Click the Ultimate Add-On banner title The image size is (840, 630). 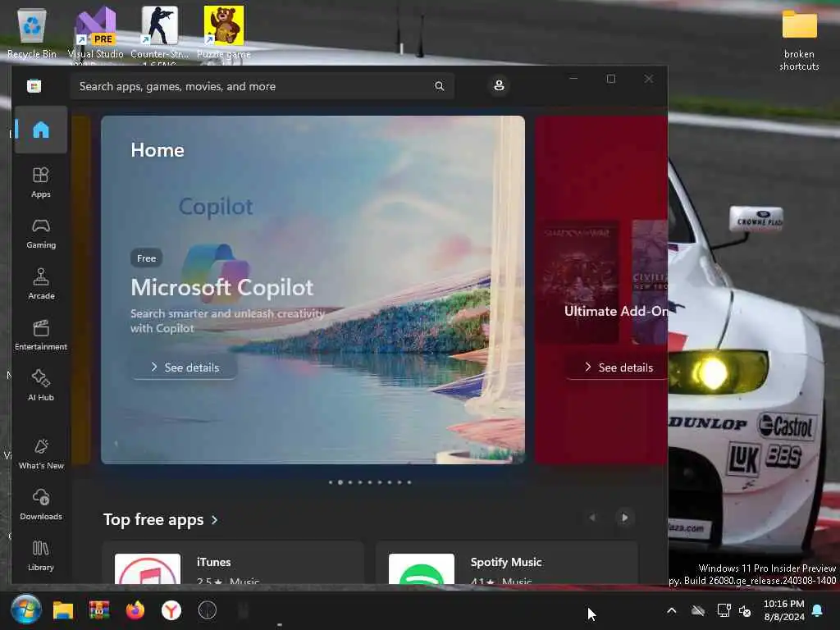[616, 311]
